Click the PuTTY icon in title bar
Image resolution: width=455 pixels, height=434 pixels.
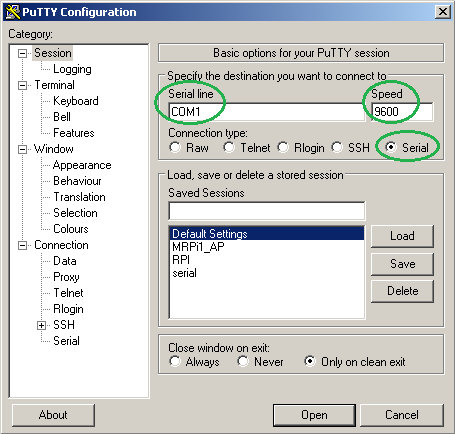(x=13, y=12)
